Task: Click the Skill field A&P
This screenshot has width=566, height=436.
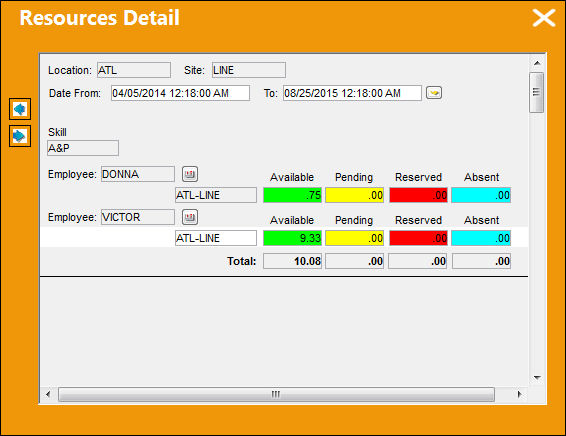Action: 83,148
